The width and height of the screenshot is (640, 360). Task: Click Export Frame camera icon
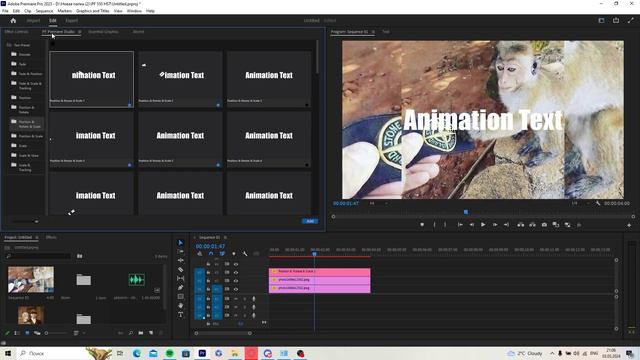(x=544, y=224)
